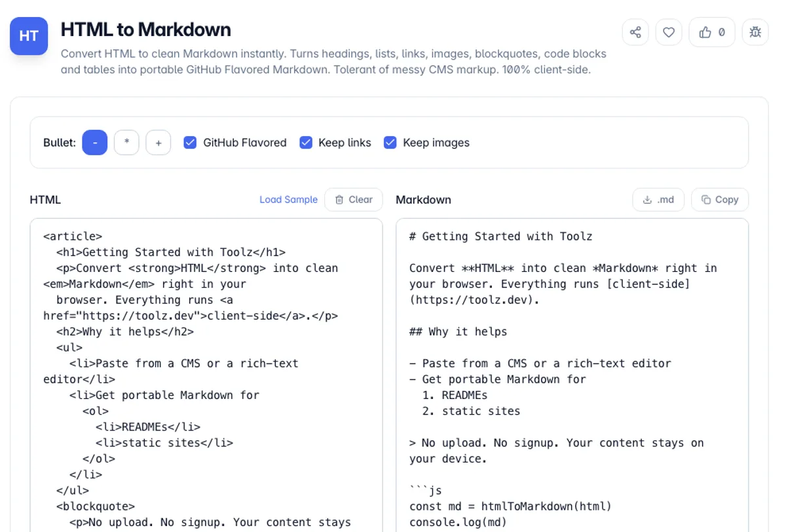Open the share icon button
Viewport: 786px width, 532px height.
click(635, 32)
